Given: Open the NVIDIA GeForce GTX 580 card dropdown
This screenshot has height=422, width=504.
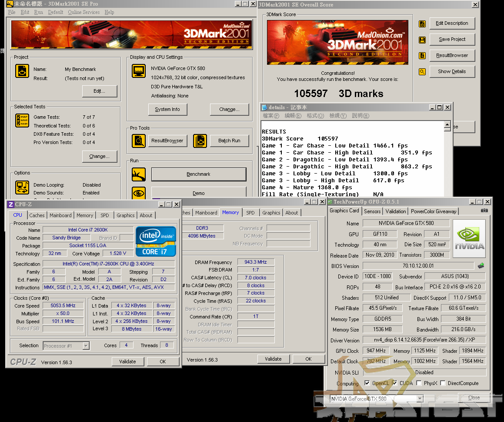Looking at the screenshot, I should (420, 399).
